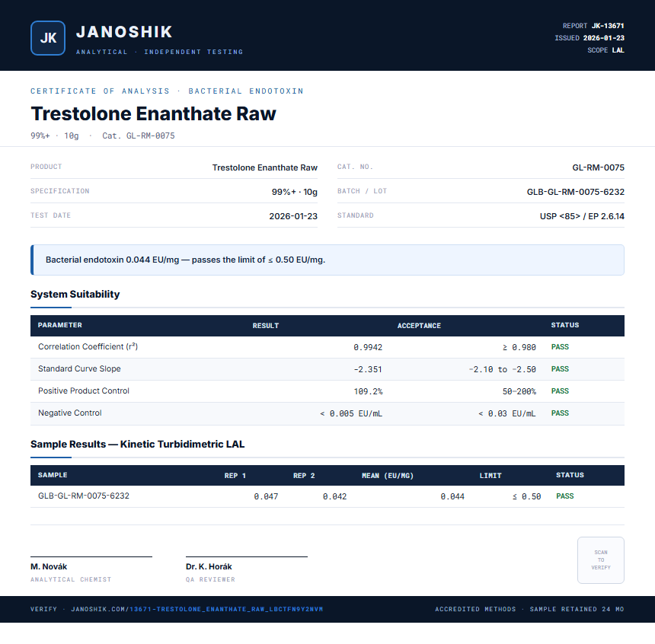This screenshot has height=644, width=655.
Task: Click the Certificate of Analysis · Bacterial Endotoxin label
Action: pos(167,91)
